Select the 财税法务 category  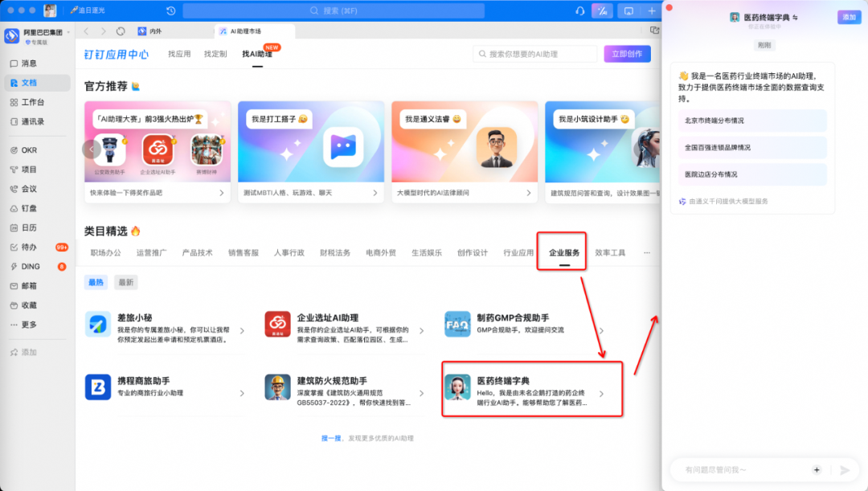335,253
